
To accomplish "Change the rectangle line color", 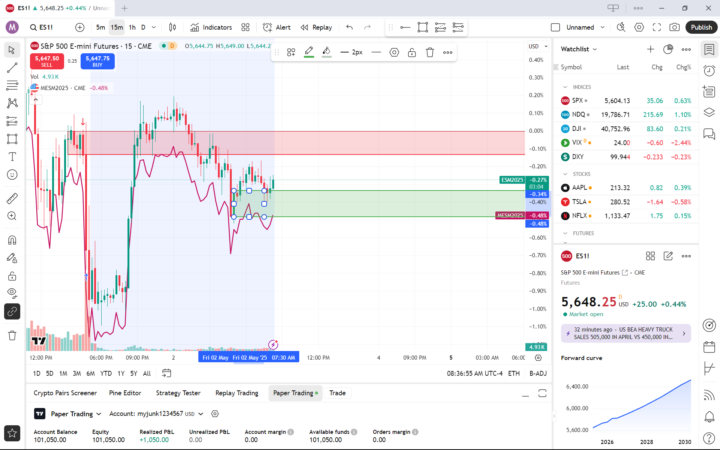I will click(x=309, y=52).
